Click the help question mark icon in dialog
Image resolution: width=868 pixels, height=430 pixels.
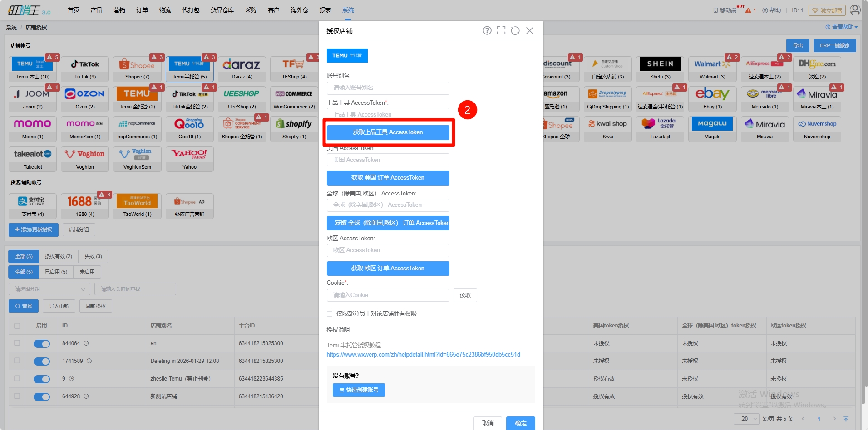coord(487,30)
